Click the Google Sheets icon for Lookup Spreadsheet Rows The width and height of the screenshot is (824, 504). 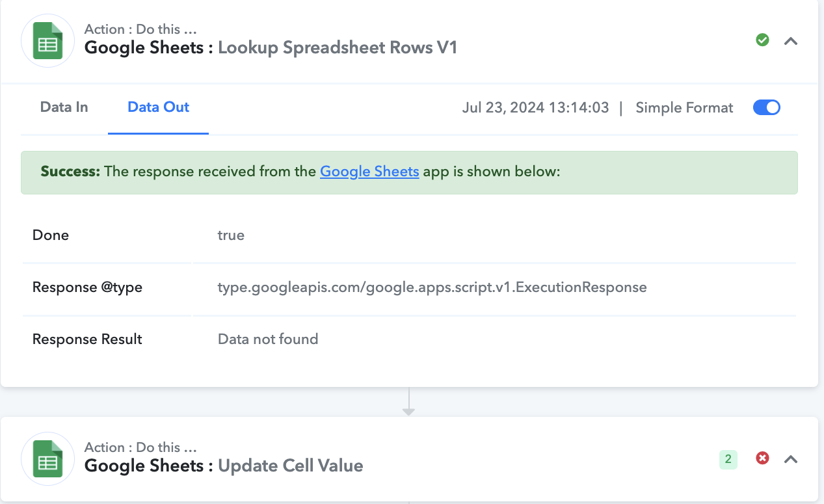pyautogui.click(x=47, y=40)
